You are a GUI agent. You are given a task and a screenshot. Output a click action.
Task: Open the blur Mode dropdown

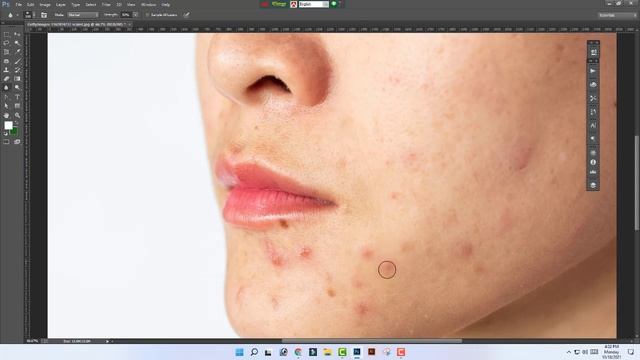(x=83, y=15)
